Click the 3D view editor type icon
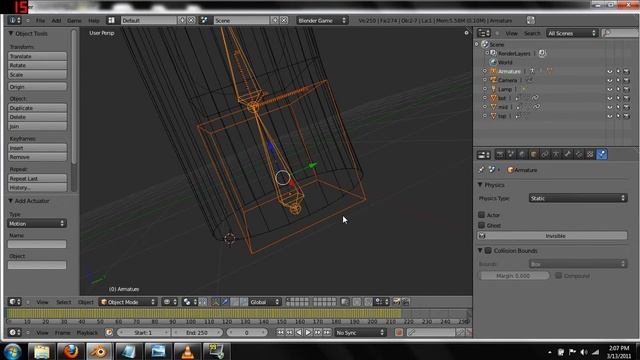The image size is (640, 360). coord(15,302)
